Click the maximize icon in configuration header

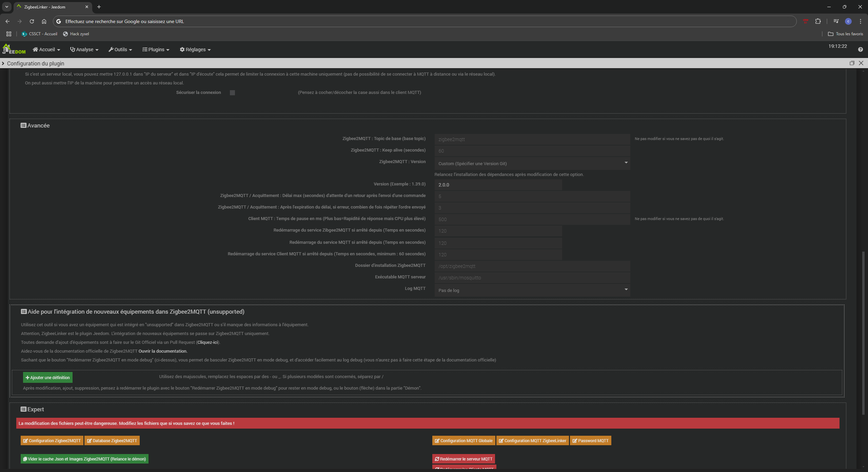click(852, 63)
